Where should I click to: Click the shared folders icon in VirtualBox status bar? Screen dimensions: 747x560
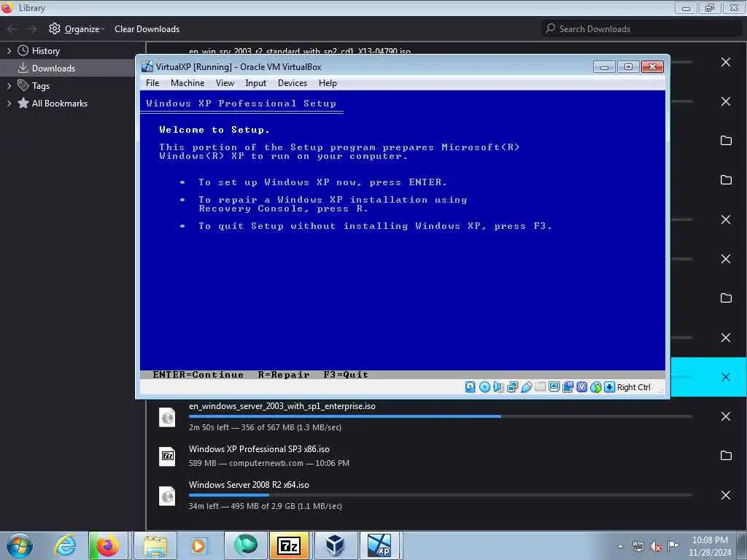540,386
